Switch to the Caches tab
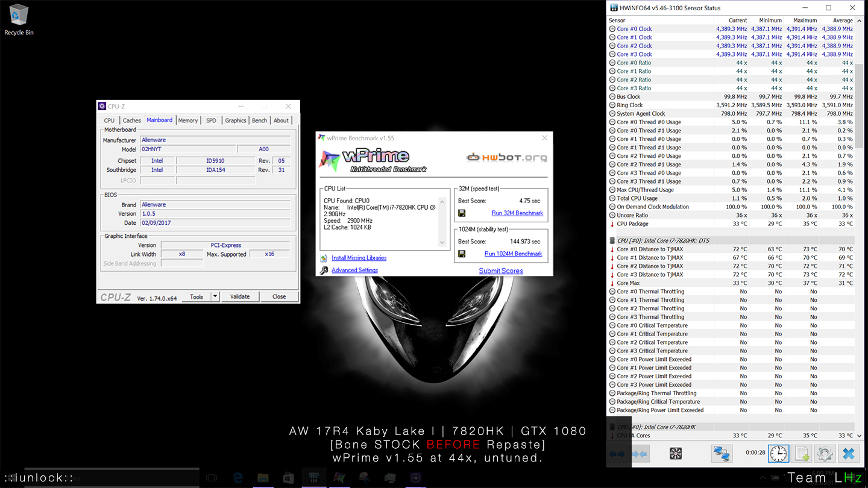This screenshot has height=488, width=868. [x=132, y=120]
